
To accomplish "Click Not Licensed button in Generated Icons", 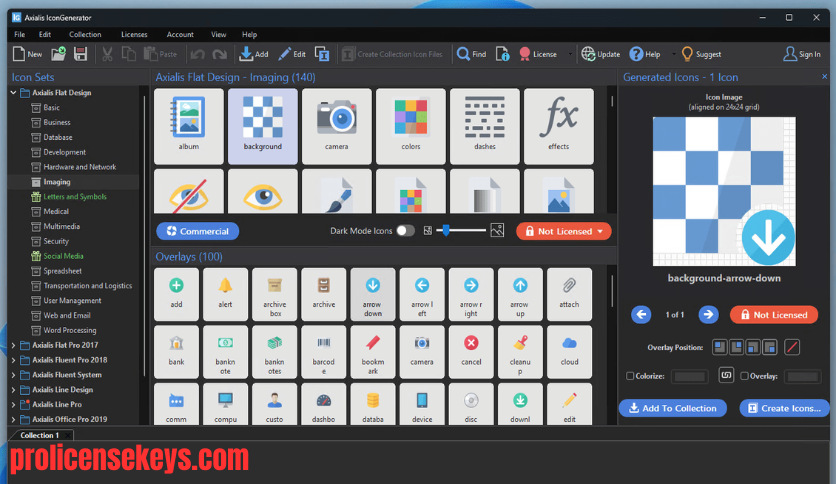I will (774, 315).
